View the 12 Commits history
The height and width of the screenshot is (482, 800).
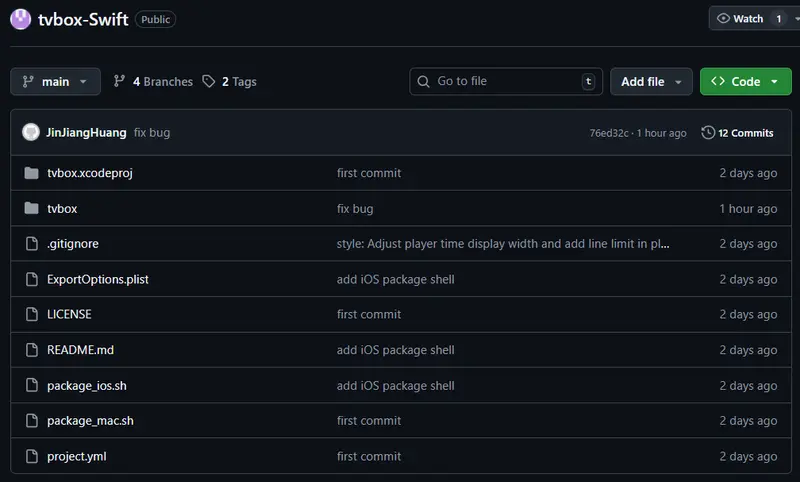pyautogui.click(x=745, y=133)
